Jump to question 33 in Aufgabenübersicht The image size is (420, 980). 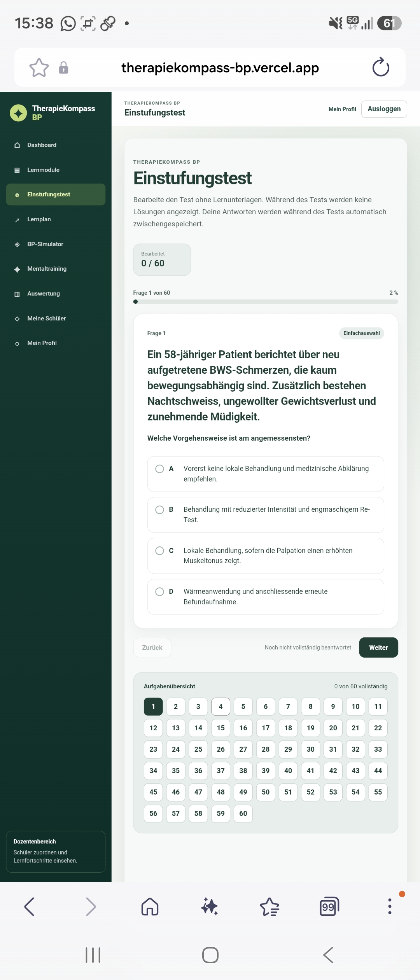point(378,749)
